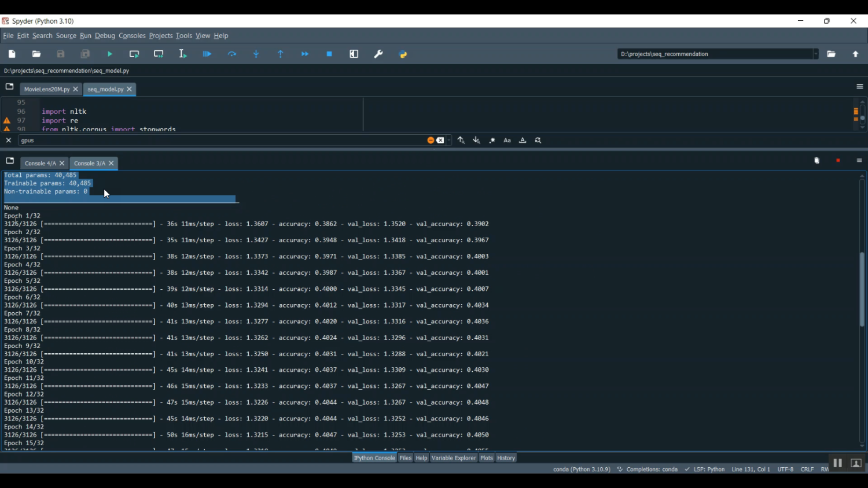This screenshot has height=488, width=868.
Task: Click the Run file play icon
Action: tap(110, 54)
